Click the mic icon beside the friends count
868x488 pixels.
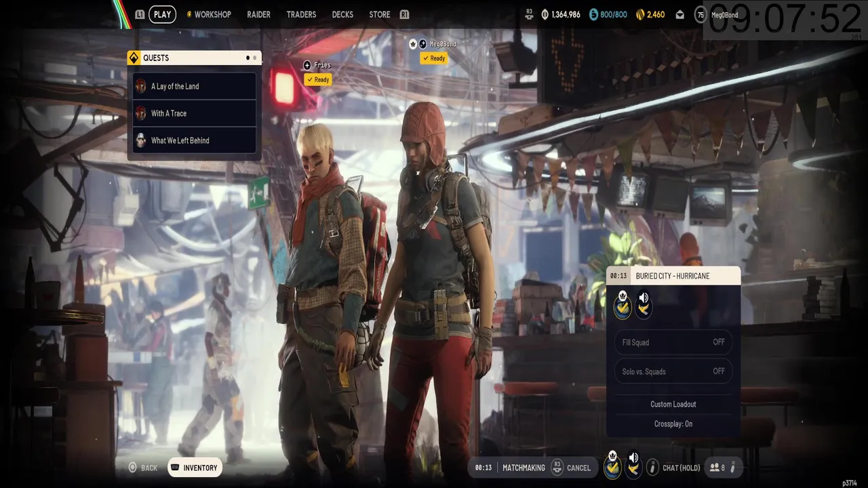[x=732, y=468]
